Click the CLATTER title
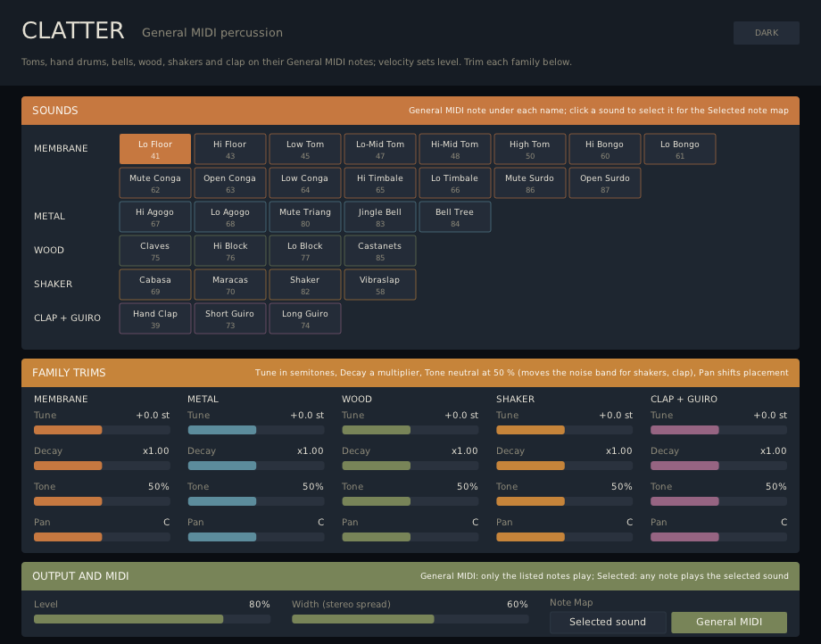Screen dimensions: 821x644 point(73,31)
